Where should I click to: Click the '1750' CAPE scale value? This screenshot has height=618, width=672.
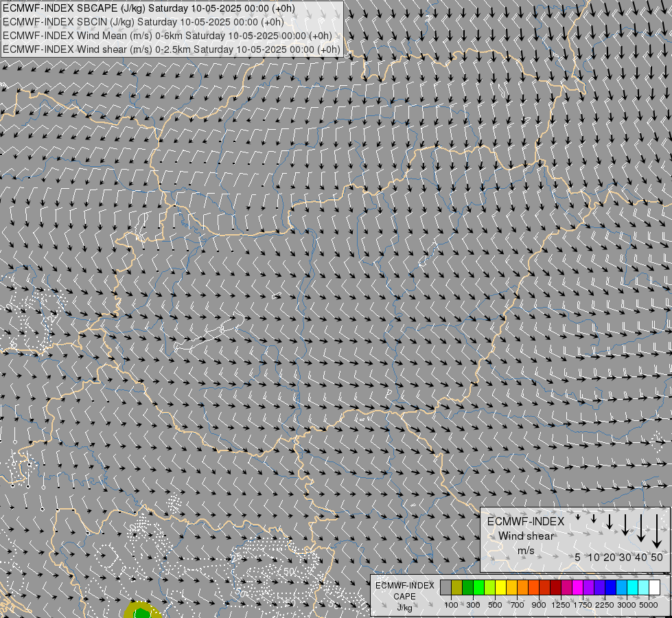pyautogui.click(x=583, y=605)
